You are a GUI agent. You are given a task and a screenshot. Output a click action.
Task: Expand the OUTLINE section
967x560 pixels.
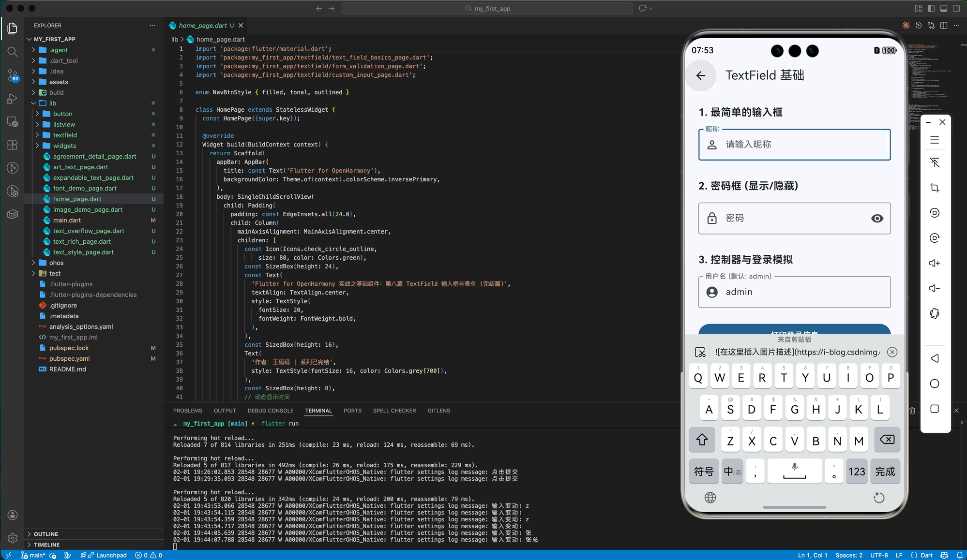tap(46, 534)
